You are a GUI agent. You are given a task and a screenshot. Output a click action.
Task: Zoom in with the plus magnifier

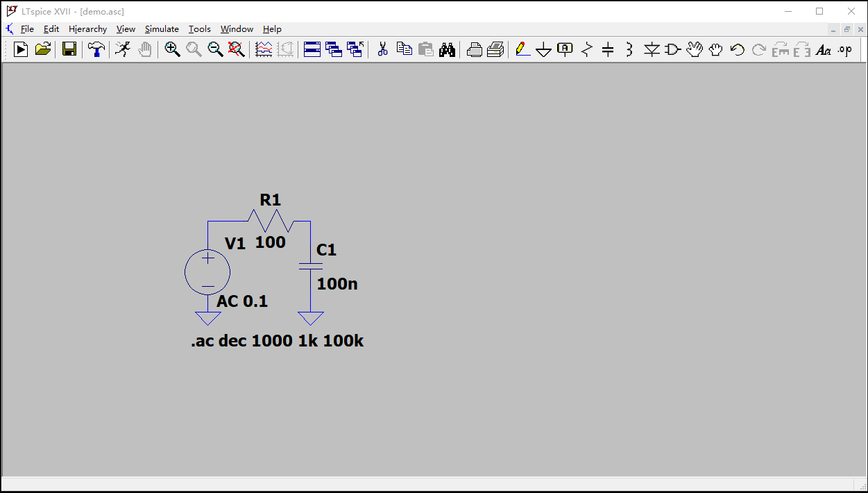pyautogui.click(x=172, y=49)
